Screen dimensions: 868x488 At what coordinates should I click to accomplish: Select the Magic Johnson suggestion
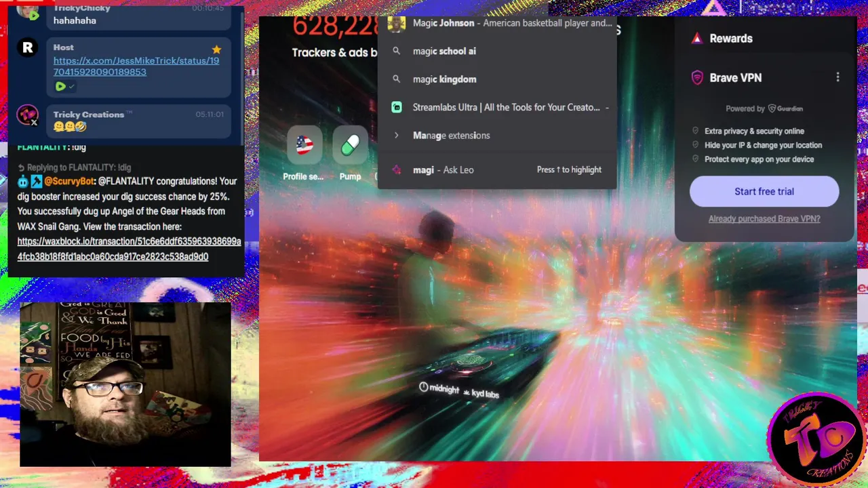point(497,23)
